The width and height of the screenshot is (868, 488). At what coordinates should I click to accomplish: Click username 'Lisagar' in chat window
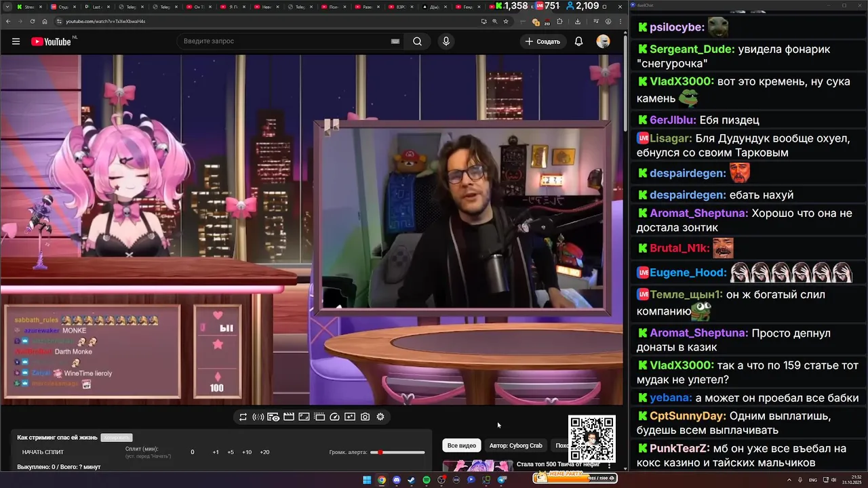click(671, 138)
